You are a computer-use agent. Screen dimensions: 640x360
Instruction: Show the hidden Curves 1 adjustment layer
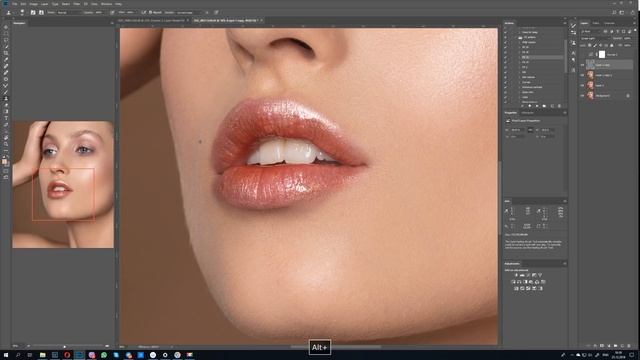582,54
